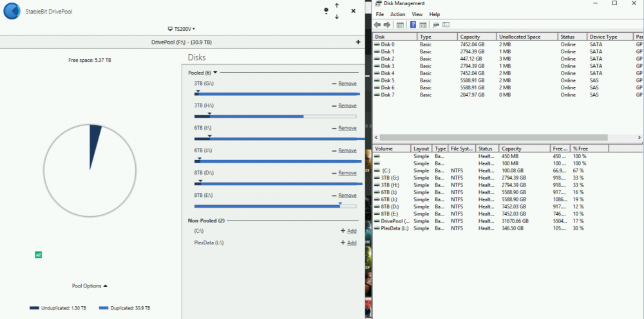Click the DrivePool (F:\) - (30.9 TB) header

(x=182, y=42)
